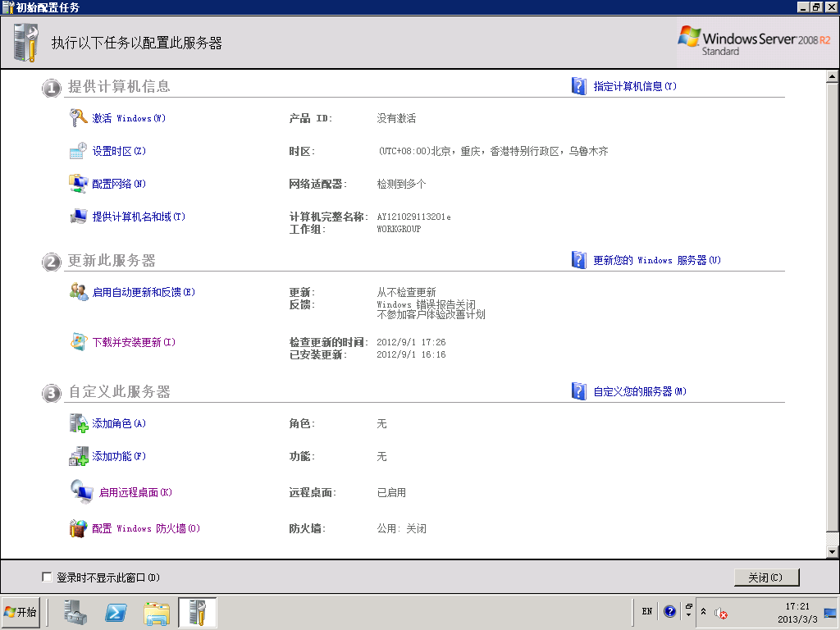Click the users icon for 启用自动更新和反馈

click(x=79, y=292)
